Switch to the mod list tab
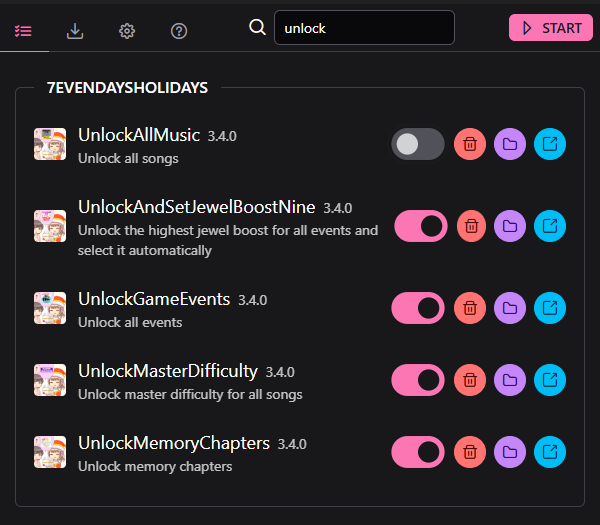The height and width of the screenshot is (525, 600). coord(23,30)
